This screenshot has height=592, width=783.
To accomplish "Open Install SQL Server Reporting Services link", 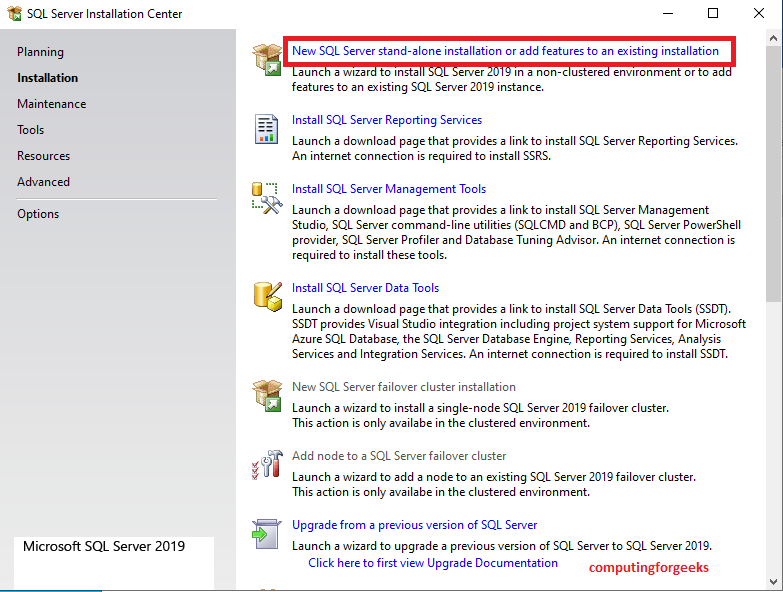I will click(x=387, y=120).
